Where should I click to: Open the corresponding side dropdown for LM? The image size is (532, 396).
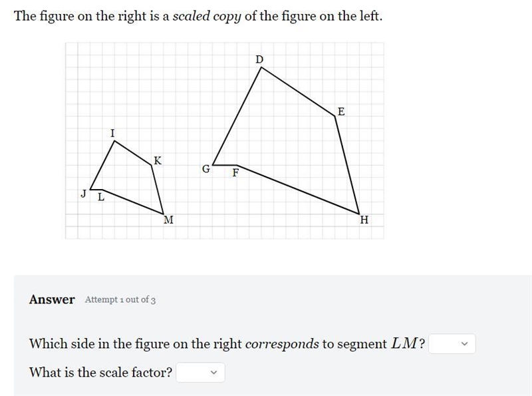tap(452, 343)
